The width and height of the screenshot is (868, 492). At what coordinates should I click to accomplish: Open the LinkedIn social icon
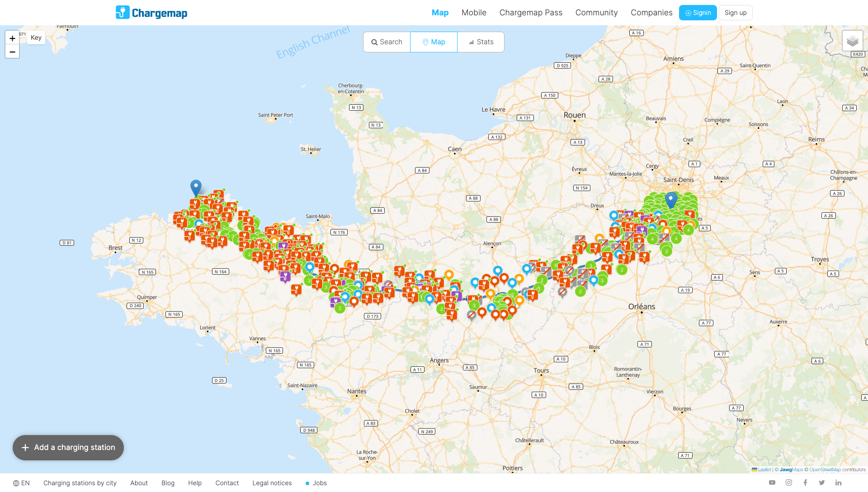pos(838,483)
